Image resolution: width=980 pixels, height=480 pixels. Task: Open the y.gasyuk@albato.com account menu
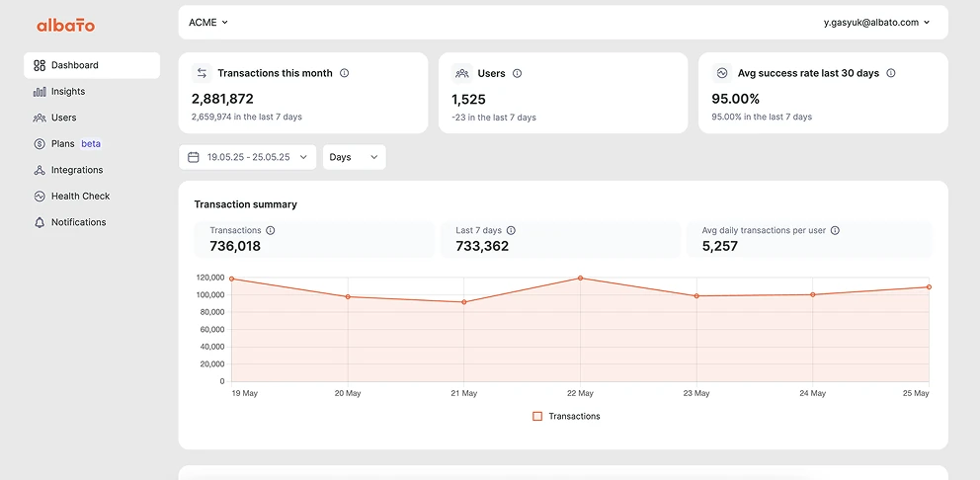877,23
